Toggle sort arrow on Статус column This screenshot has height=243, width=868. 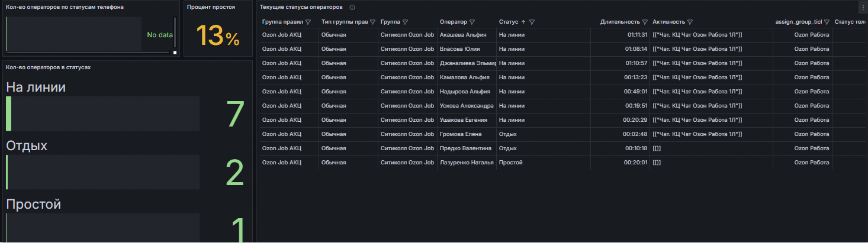[523, 22]
